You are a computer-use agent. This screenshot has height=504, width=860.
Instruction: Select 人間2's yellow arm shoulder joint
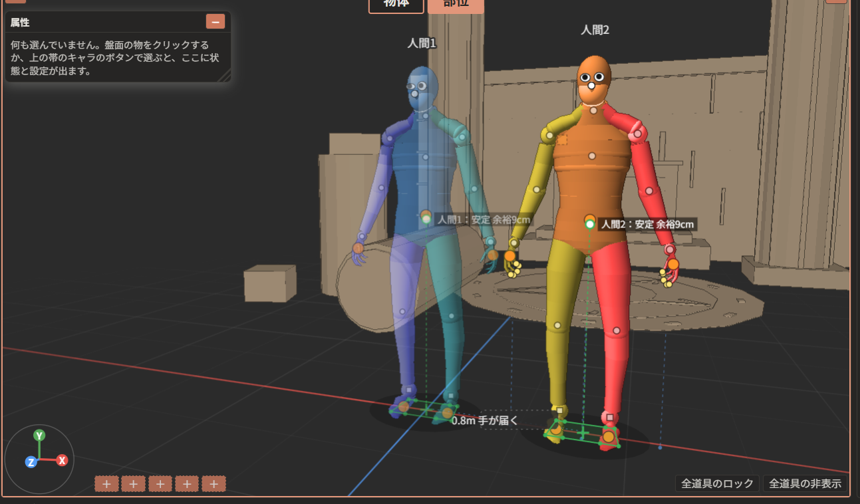pos(549,136)
